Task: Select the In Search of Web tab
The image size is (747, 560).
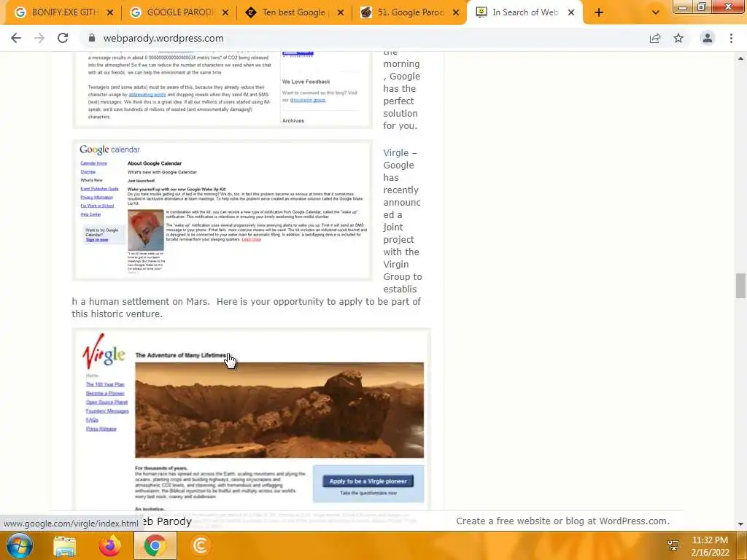Action: pos(524,12)
